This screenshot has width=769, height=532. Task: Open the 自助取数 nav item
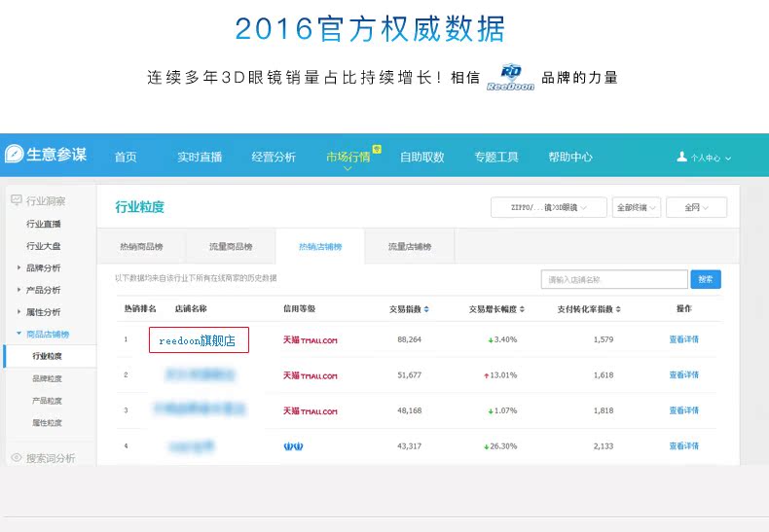[422, 157]
